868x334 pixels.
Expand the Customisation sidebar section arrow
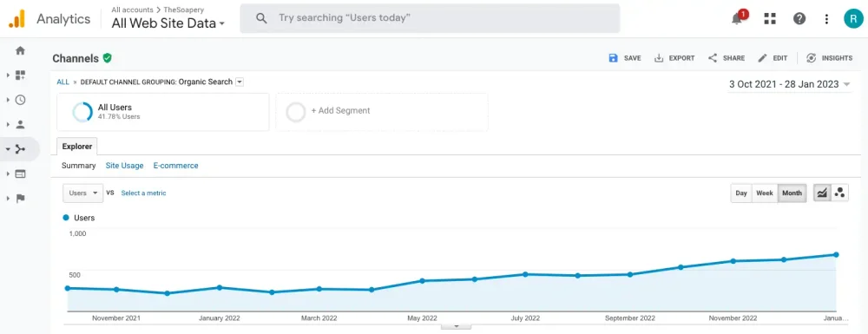(8, 75)
